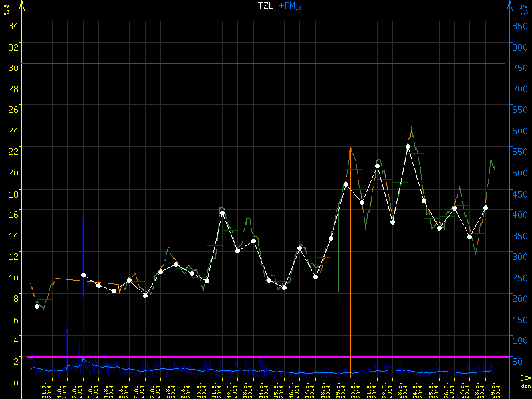
Task: Click the yellow left axis unit label
Action: pos(5,9)
